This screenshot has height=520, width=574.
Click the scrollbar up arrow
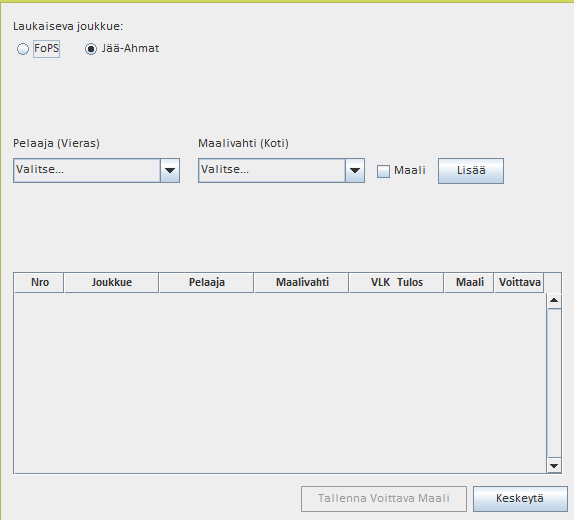point(554,301)
